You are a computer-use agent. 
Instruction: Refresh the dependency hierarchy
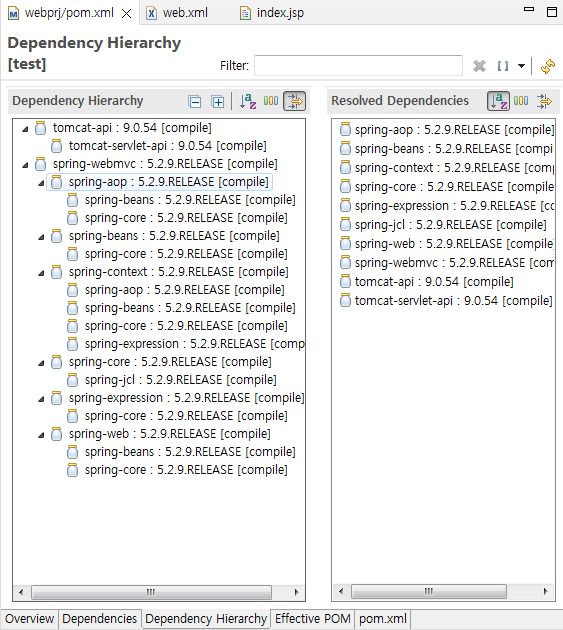tap(548, 66)
